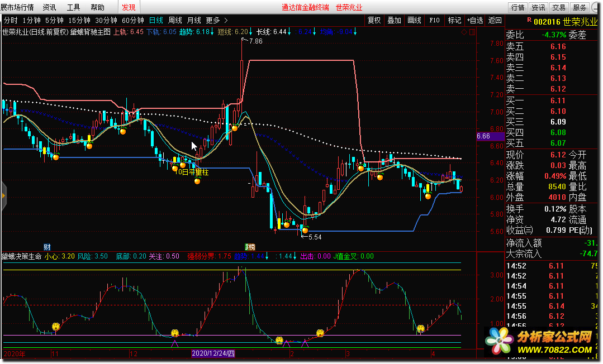
Task: Click the 净流入额 row
Action: coord(552,243)
